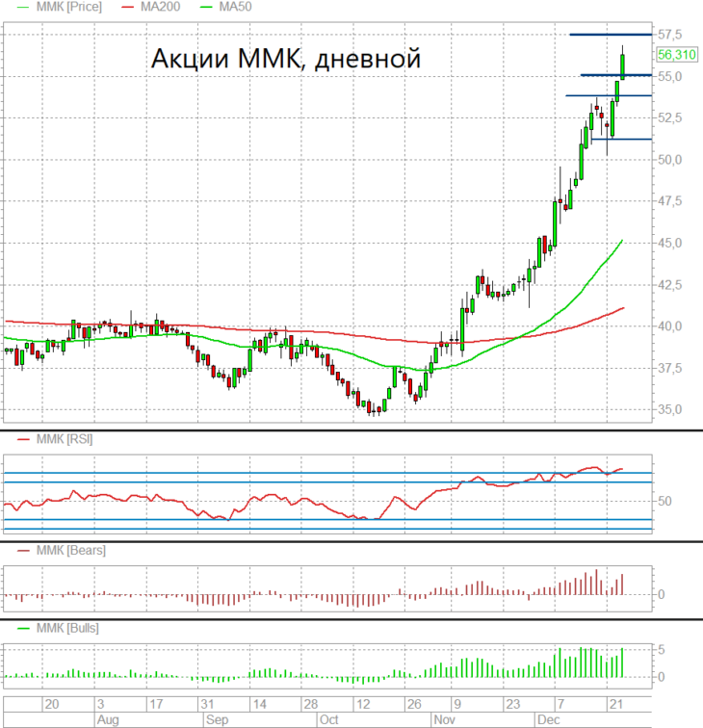
Task: Click the Bulls axis value 5
Action: [x=662, y=650]
